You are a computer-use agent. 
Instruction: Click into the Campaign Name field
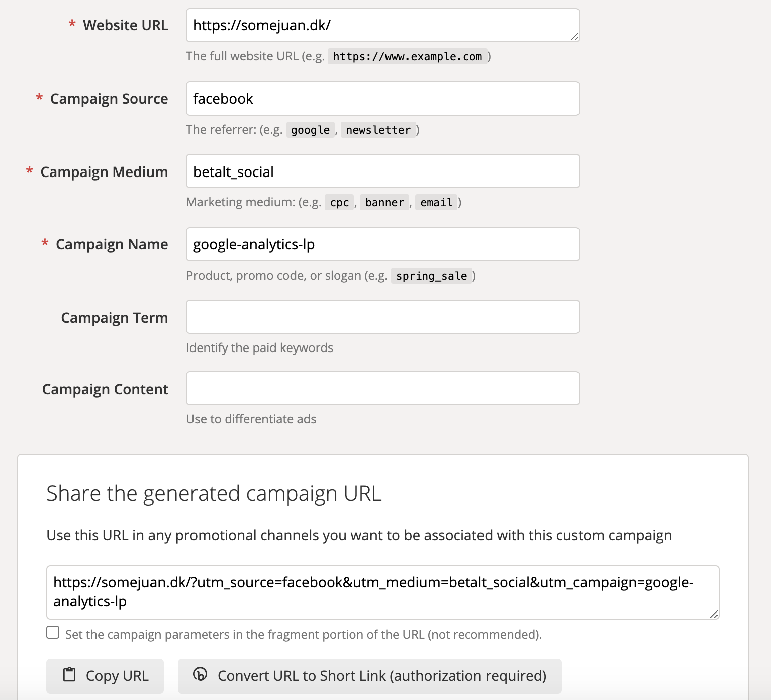383,244
